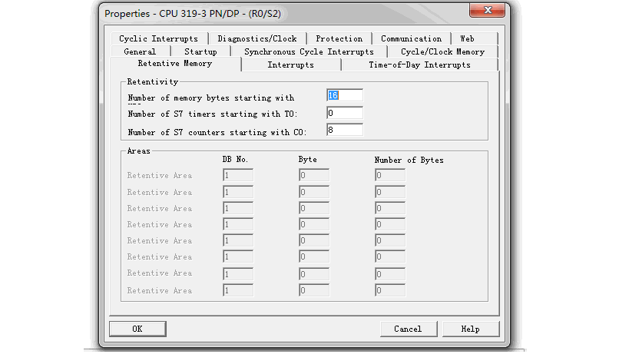Click the 'Areas' group label
Screen dimensions: 629x364
[138, 151]
